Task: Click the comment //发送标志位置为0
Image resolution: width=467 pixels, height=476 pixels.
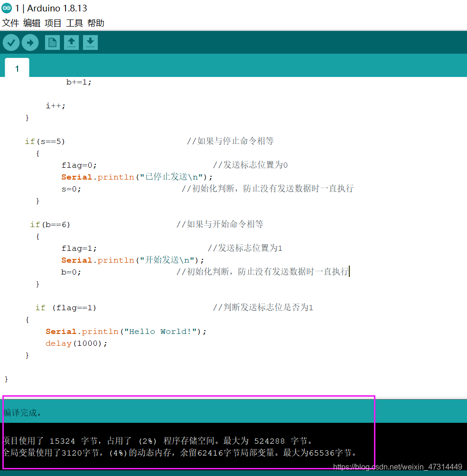Action: coord(250,165)
